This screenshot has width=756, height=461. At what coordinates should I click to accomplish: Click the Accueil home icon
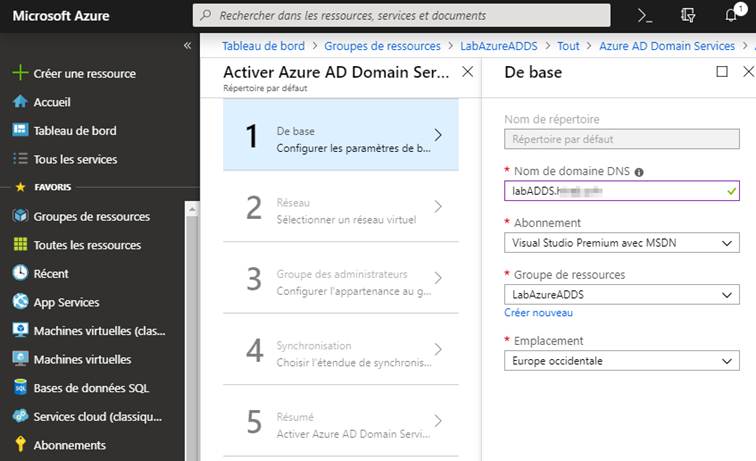(x=20, y=102)
